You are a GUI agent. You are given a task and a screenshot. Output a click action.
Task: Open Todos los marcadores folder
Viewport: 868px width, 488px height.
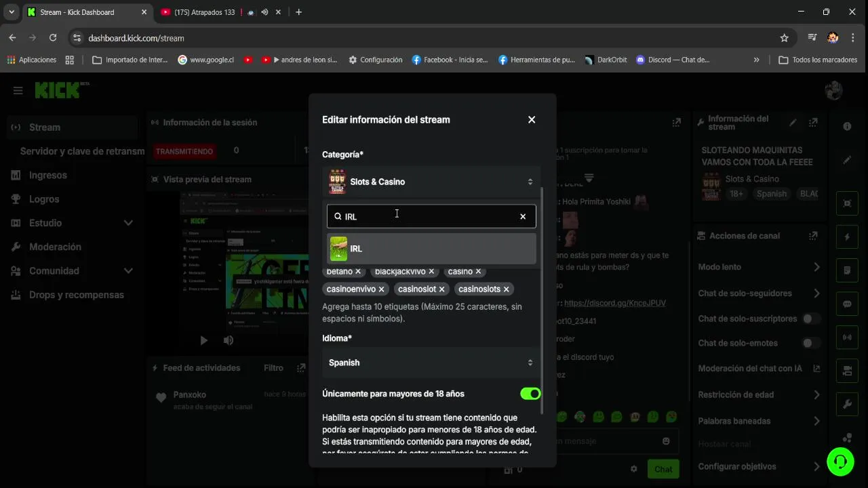818,60
